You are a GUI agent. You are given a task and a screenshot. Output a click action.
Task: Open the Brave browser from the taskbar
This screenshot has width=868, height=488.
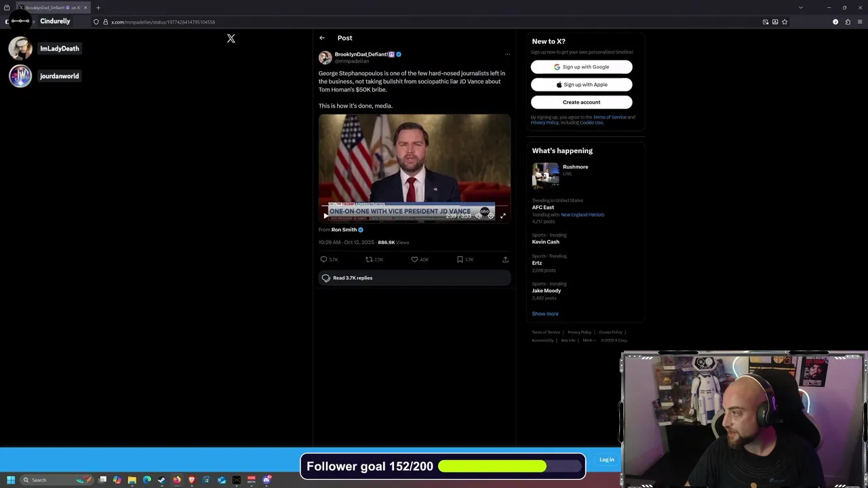tap(192, 480)
